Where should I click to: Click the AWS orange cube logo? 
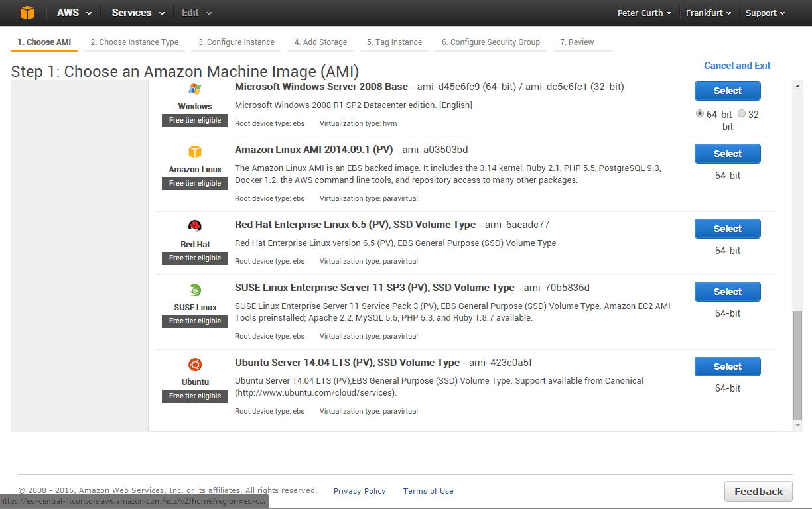tap(27, 13)
